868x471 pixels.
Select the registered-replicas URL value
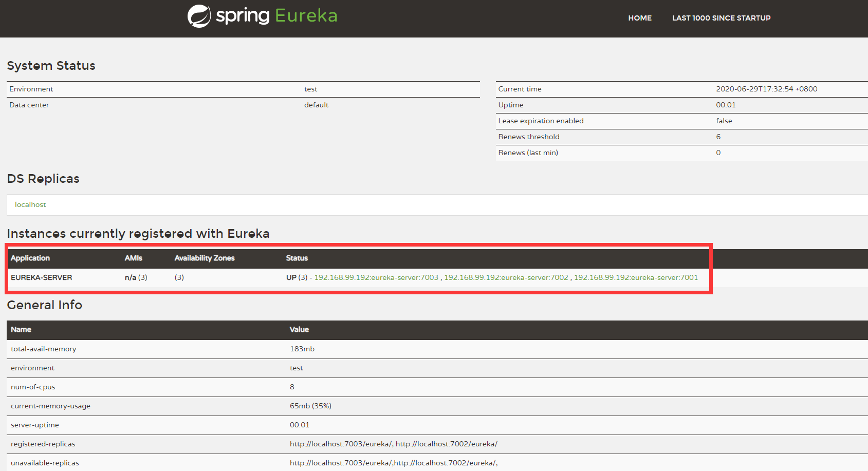click(x=394, y=444)
